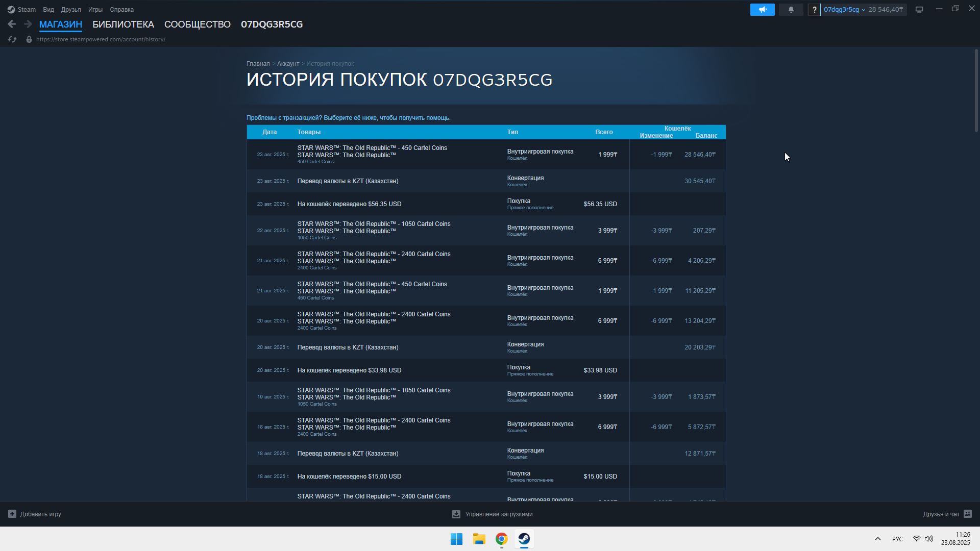Select 23 авг. 450 Cartel Coins transaction

click(486, 155)
